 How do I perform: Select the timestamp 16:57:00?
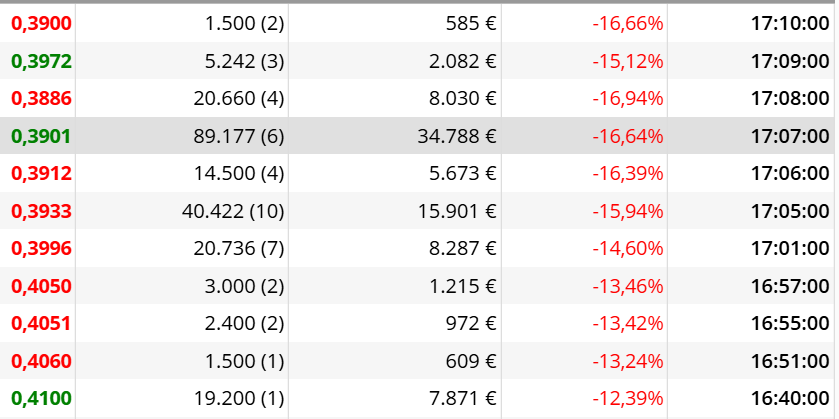pos(790,286)
